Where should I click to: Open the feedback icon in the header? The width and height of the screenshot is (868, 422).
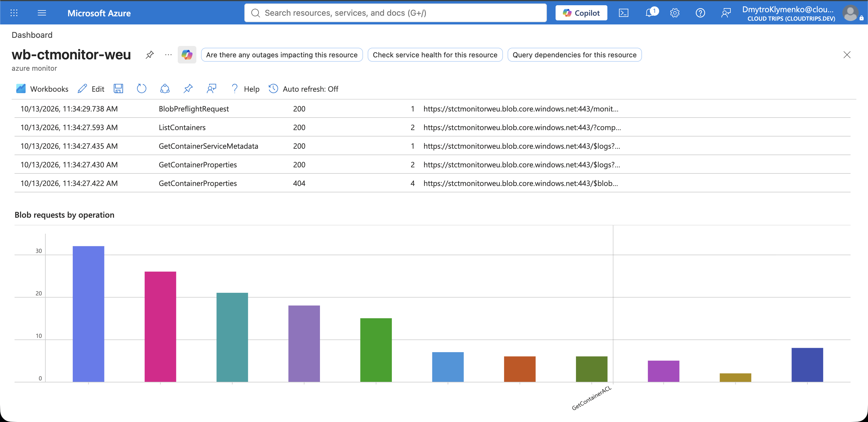726,13
